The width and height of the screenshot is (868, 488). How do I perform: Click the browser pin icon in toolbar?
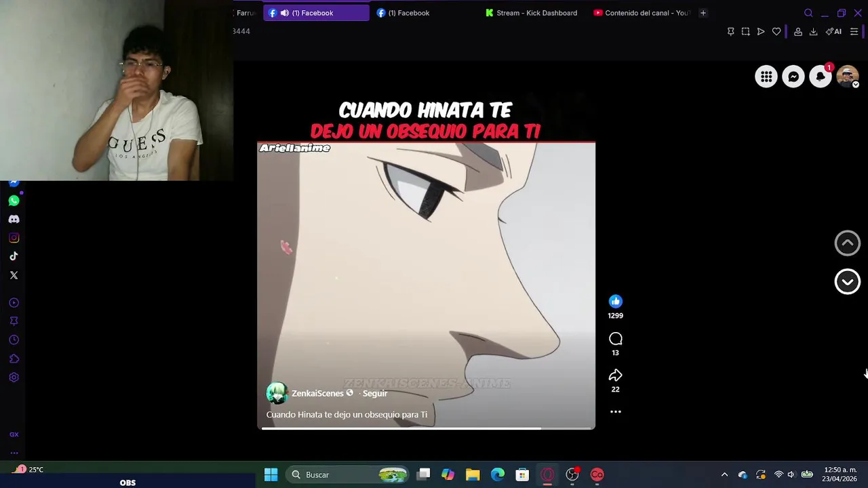pyautogui.click(x=730, y=32)
